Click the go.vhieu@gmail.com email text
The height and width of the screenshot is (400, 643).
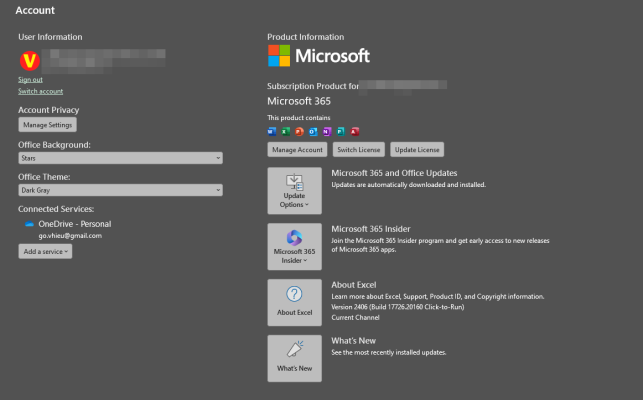(x=70, y=236)
